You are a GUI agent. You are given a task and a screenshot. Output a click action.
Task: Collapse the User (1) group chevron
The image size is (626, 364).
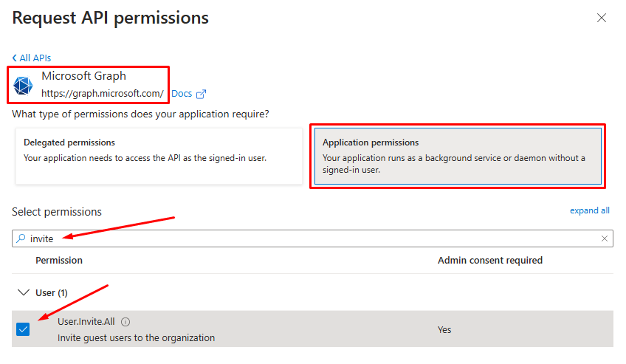coord(24,292)
